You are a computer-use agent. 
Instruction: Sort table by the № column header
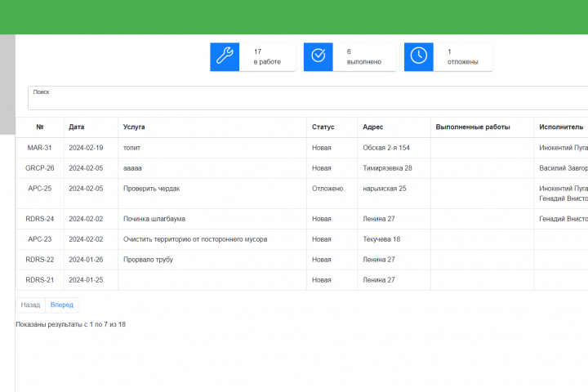coord(40,127)
